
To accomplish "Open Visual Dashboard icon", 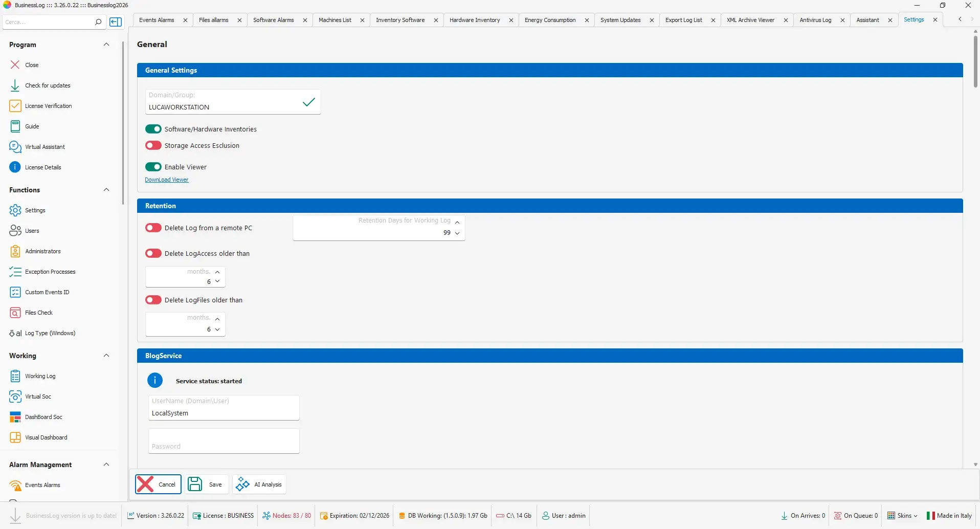I will 15,437.
